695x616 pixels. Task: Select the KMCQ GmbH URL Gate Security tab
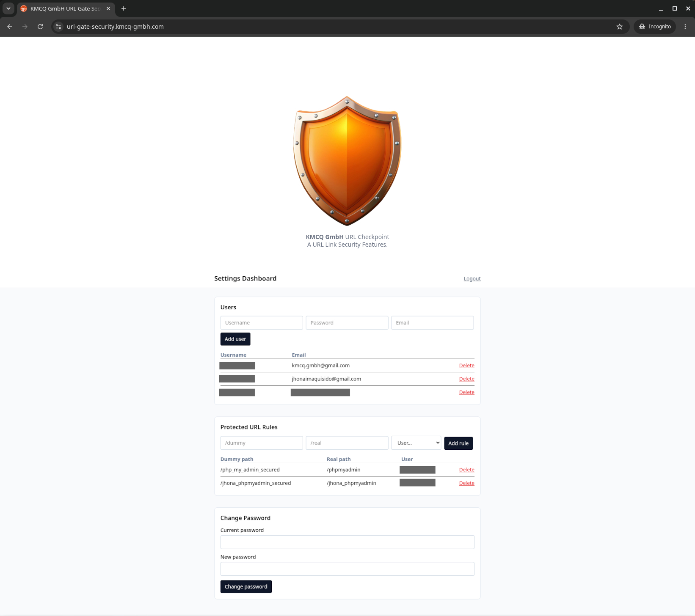66,8
